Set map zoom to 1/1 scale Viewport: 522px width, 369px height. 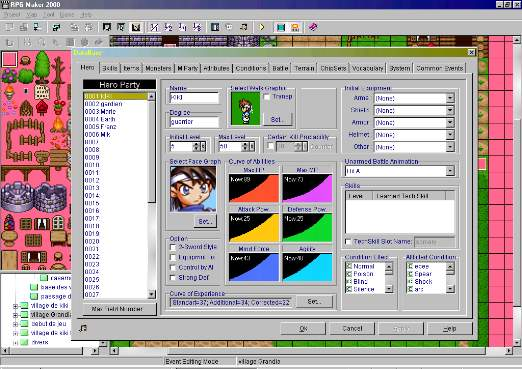[154, 27]
